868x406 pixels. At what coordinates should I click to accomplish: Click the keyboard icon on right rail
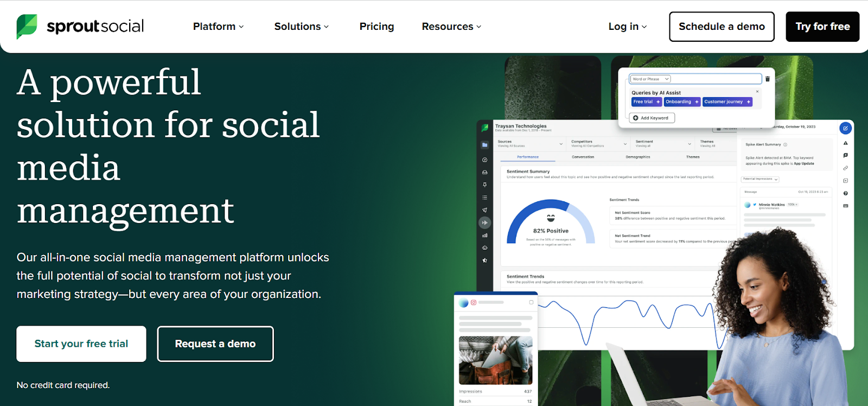click(845, 206)
